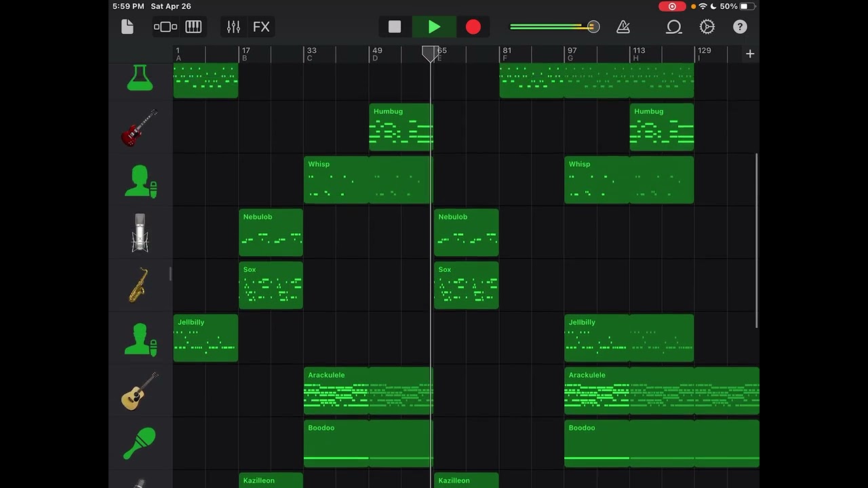Screen dimensions: 868x488
Task: Select Kazilleon region at bar 65
Action: (x=466, y=481)
